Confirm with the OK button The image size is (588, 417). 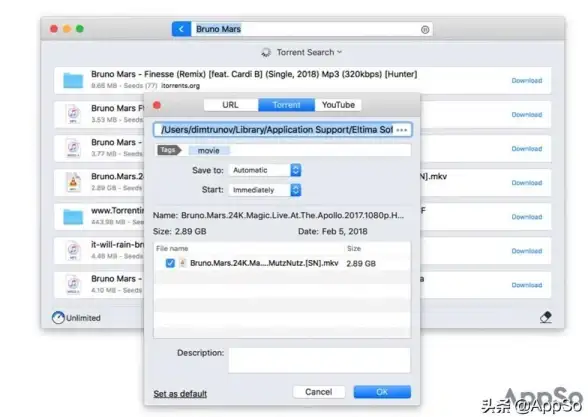pos(382,392)
